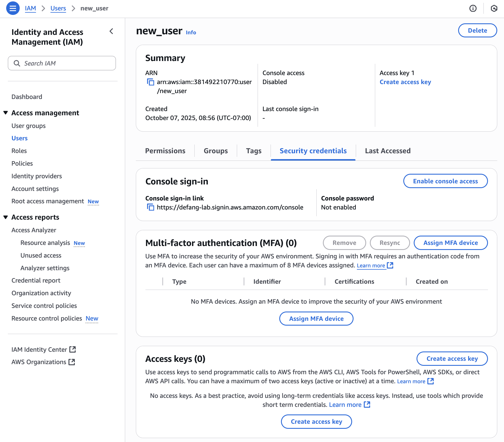Click the hexagon settings icon top right
The height and width of the screenshot is (442, 504).
tap(494, 8)
